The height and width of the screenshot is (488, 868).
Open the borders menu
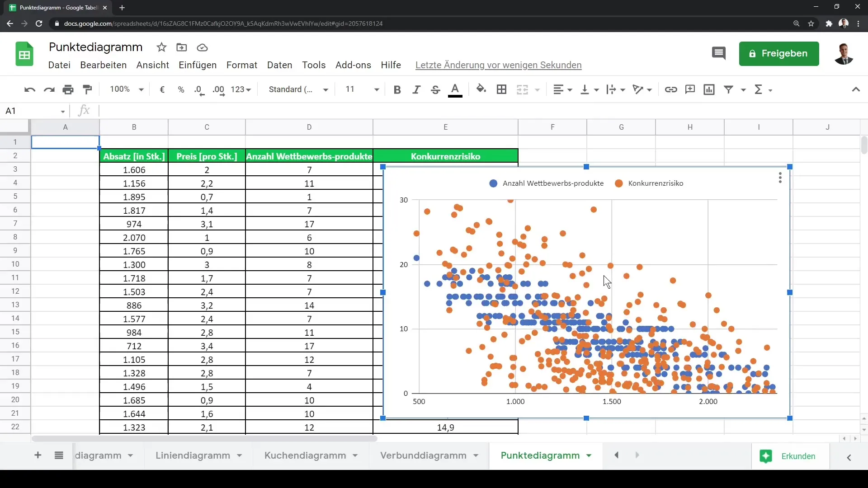click(x=501, y=89)
